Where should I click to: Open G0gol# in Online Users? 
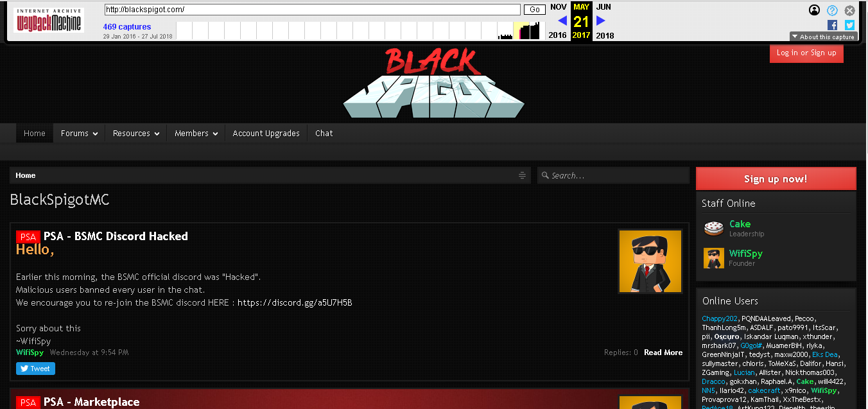pyautogui.click(x=751, y=345)
